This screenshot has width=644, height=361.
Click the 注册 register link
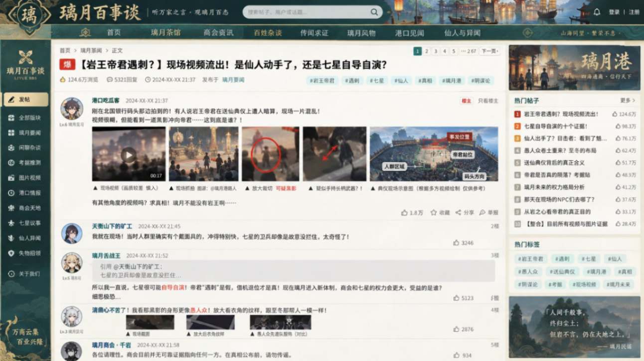(634, 12)
